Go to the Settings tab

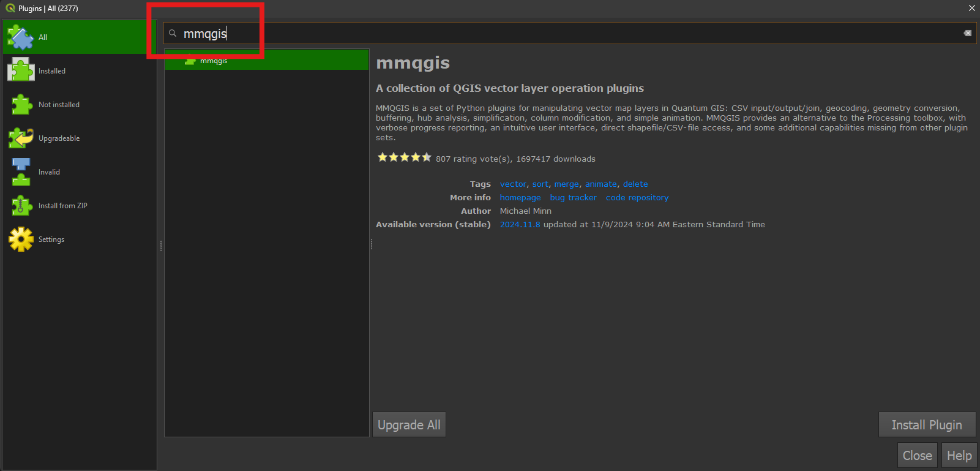coord(80,239)
